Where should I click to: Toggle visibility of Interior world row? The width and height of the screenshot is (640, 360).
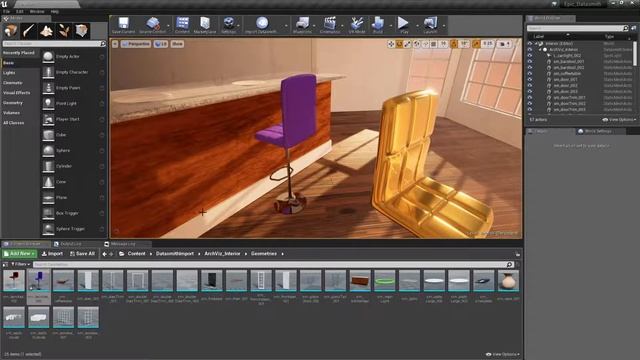click(530, 43)
